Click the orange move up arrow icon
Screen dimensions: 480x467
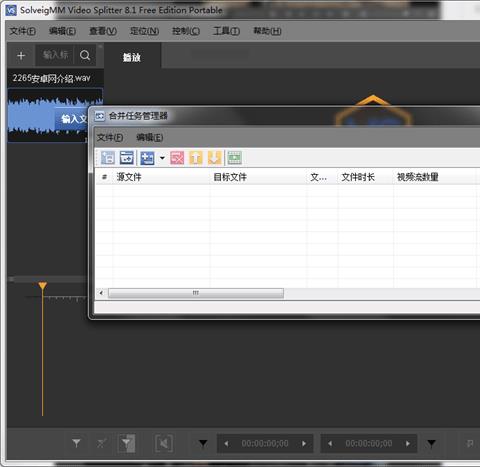point(196,158)
